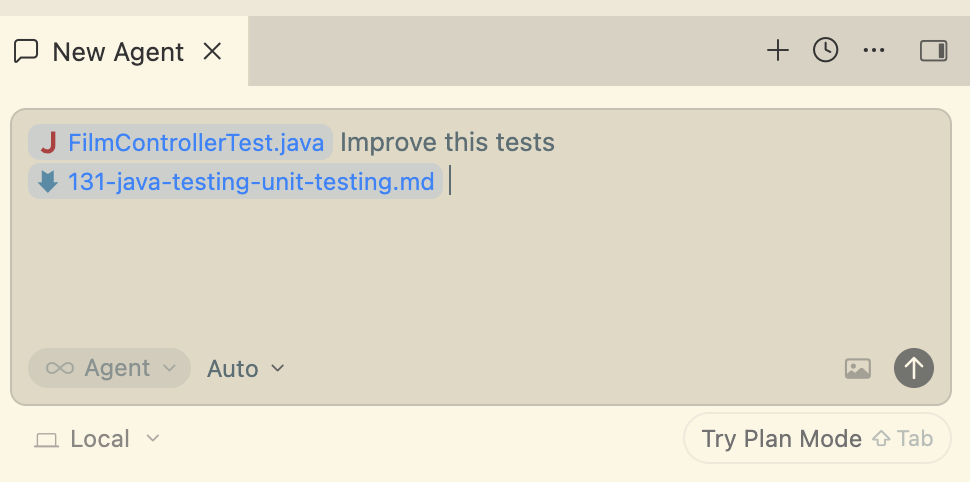The width and height of the screenshot is (970, 482).
Task: Click the infinity Agent mode icon
Action: point(60,368)
